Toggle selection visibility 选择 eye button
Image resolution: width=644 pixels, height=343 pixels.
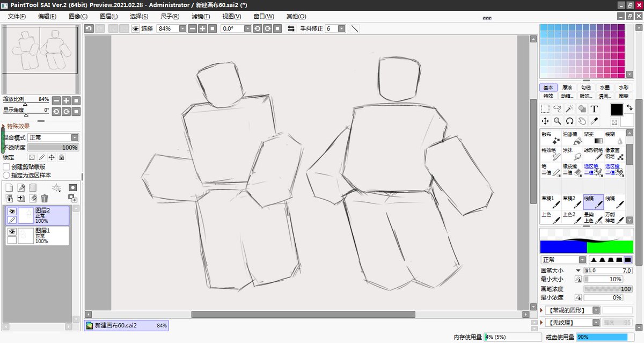pyautogui.click(x=135, y=28)
